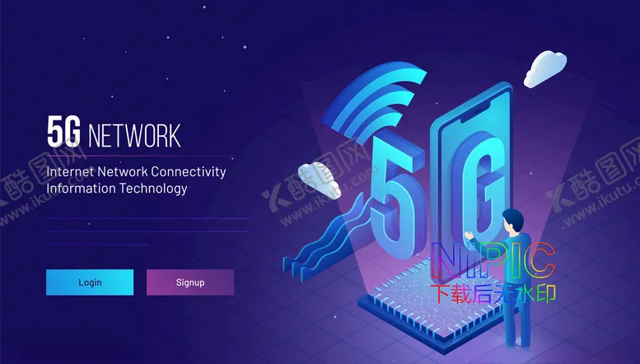
Task: Select the white cloud near phone top
Action: coord(545,68)
